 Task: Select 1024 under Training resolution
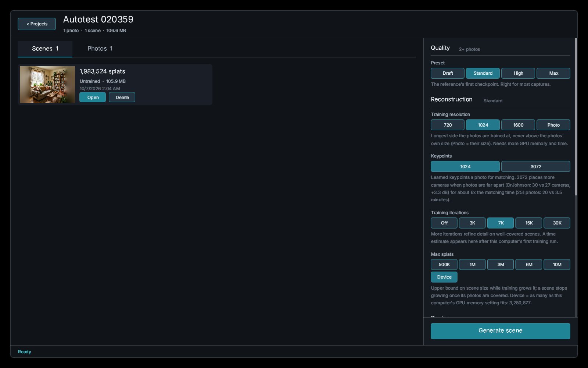coord(483,125)
